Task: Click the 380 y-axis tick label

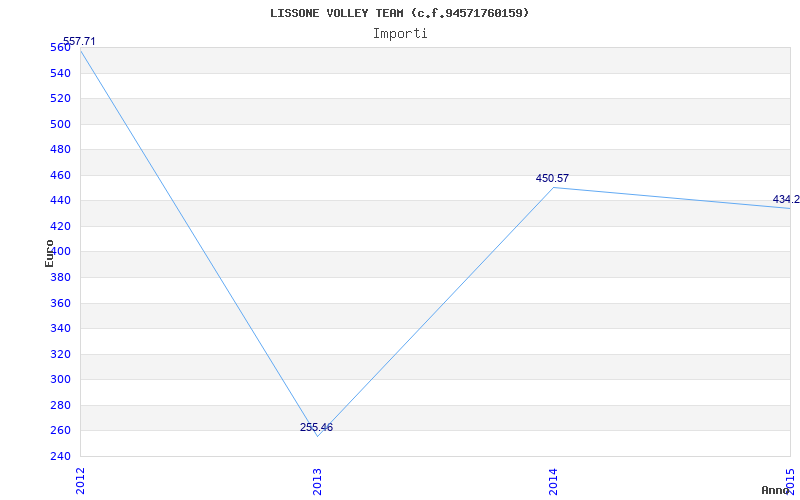Action: (x=61, y=278)
